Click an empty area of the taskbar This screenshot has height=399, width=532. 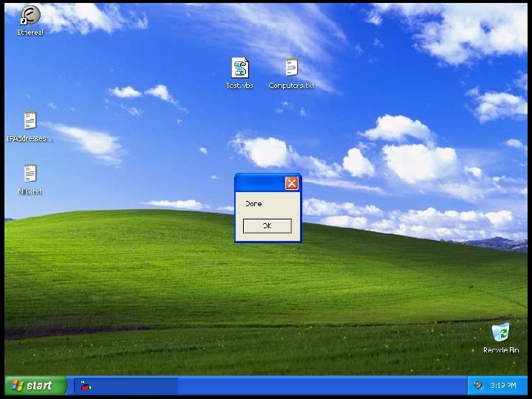point(322,386)
